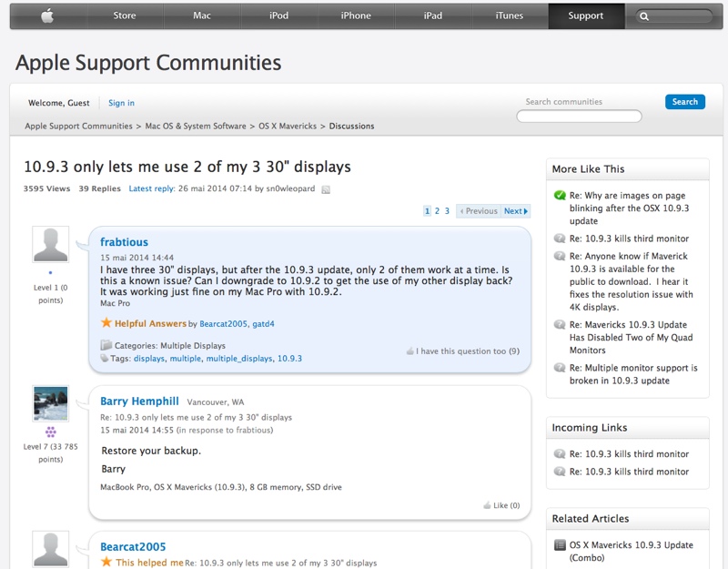Open 'Why are images on page blinking' thread
728x569 pixels.
coord(629,208)
